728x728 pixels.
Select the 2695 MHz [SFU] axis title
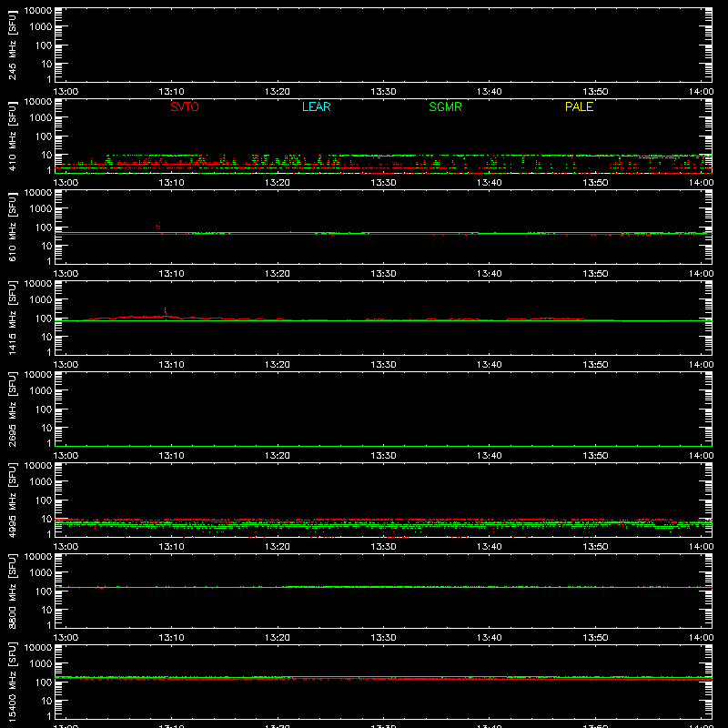(x=12, y=409)
